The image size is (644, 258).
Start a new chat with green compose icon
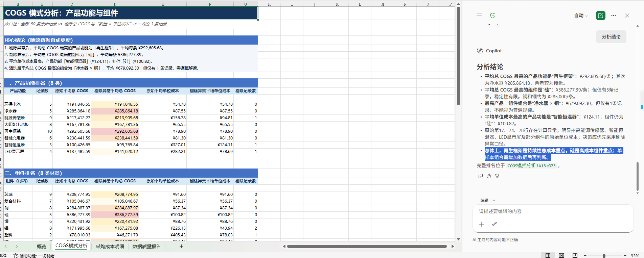click(601, 16)
